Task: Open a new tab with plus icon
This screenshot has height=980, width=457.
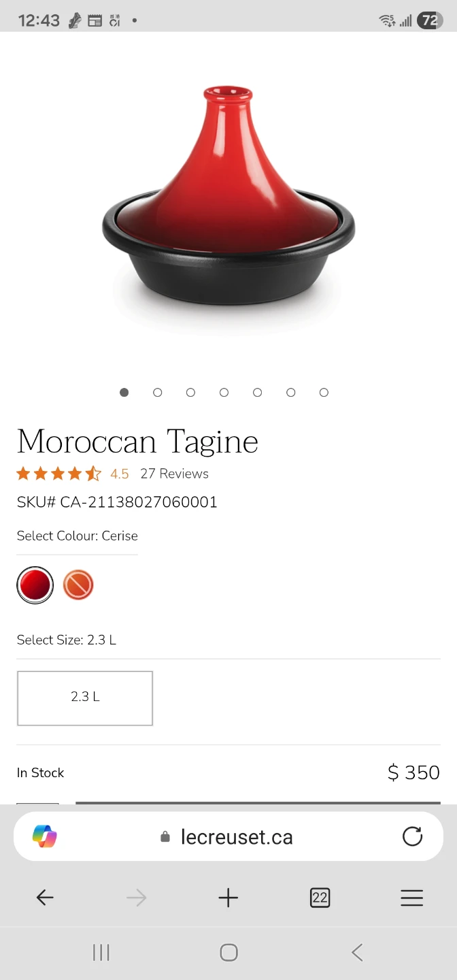Action: point(228,898)
